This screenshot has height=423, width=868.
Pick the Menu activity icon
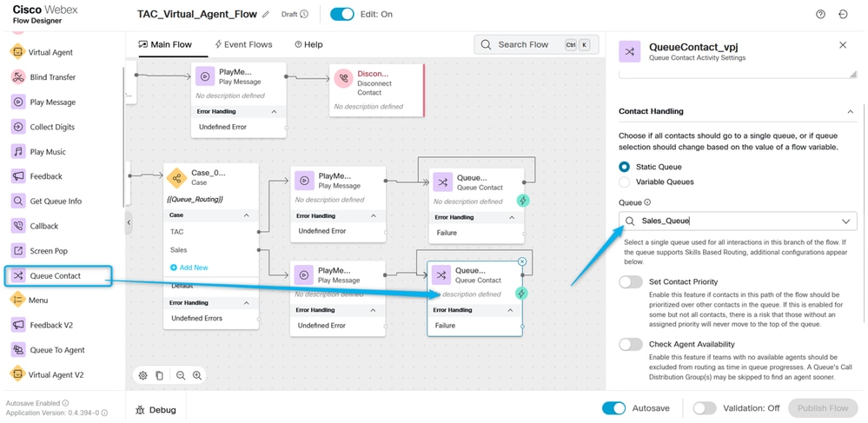coord(17,300)
